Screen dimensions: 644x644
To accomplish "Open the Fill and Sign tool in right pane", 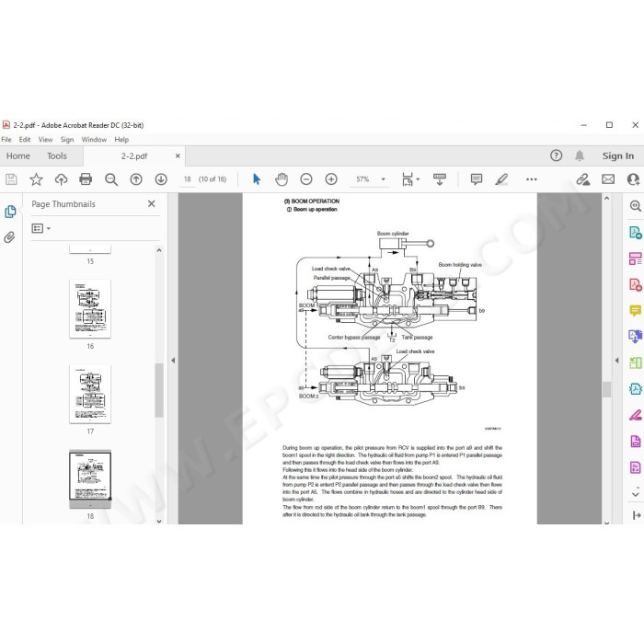I will point(636,415).
